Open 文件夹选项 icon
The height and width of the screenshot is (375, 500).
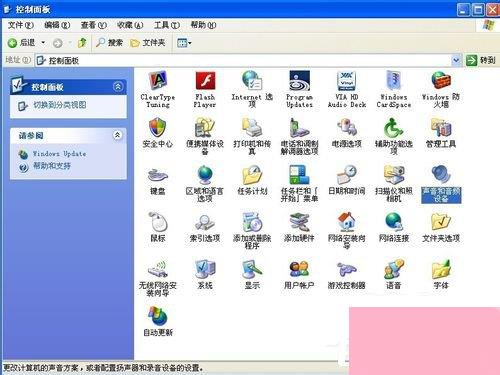click(x=441, y=222)
